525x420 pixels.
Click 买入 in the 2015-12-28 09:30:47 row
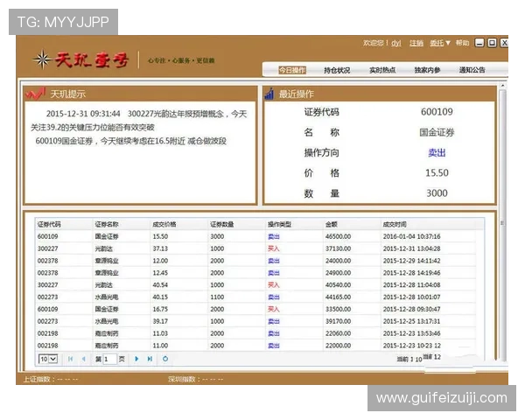pyautogui.click(x=274, y=309)
